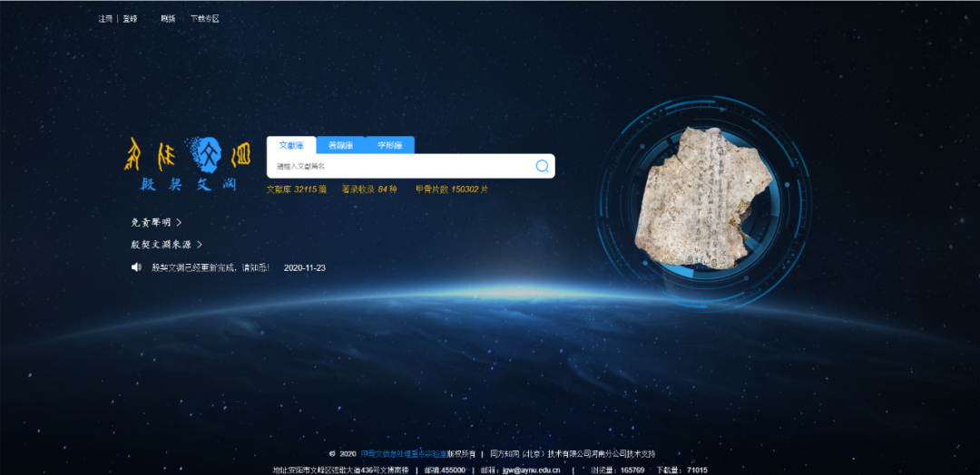The image size is (980, 475).
Task: Click the 浏览量 165769 counter
Action: [x=618, y=470]
